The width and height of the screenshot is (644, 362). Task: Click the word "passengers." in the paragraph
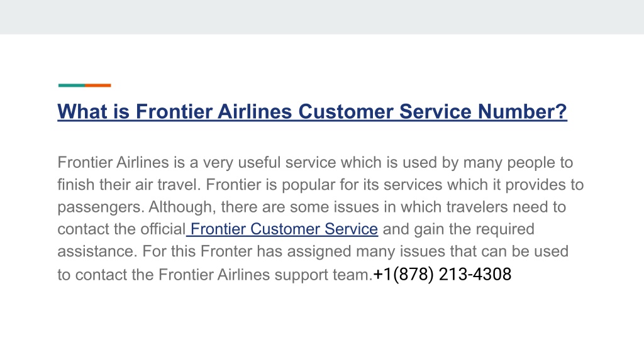click(101, 207)
